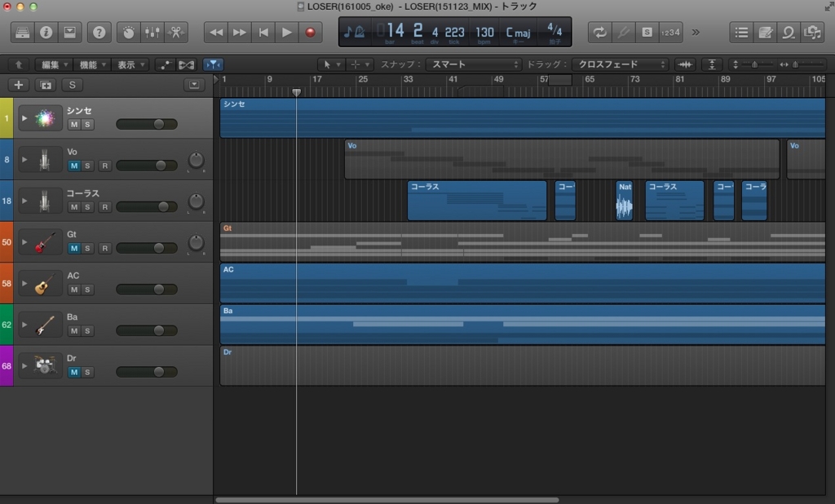Open the Media Browser icon
Viewport: 835px width, 504px height.
[x=813, y=33]
